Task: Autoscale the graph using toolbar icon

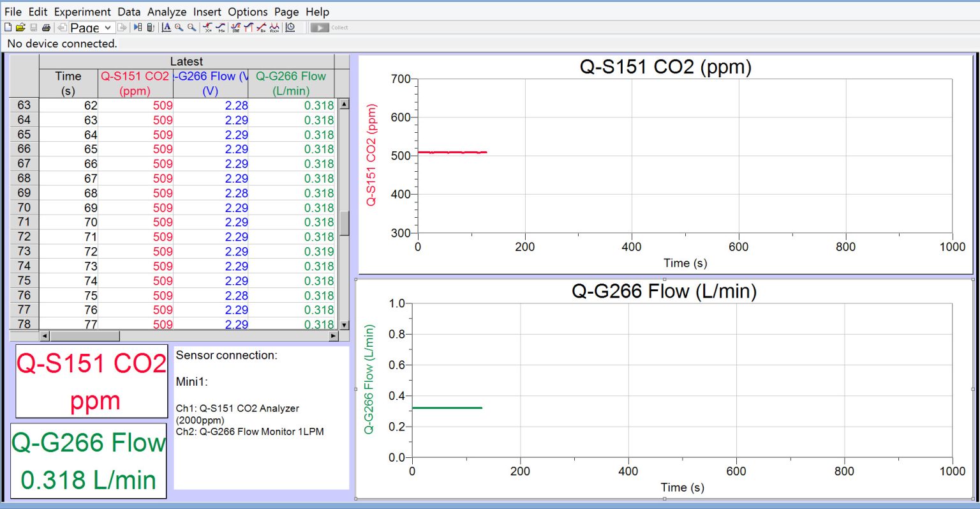Action: [167, 27]
